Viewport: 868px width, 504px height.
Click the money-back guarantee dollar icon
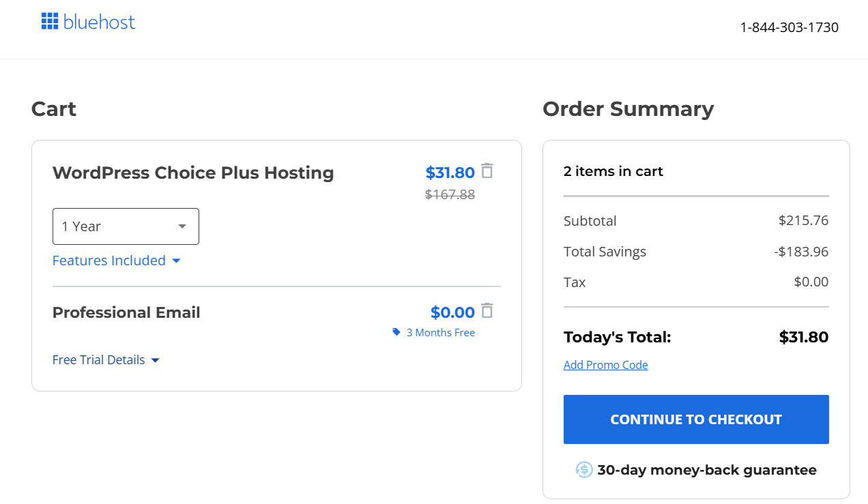(584, 469)
